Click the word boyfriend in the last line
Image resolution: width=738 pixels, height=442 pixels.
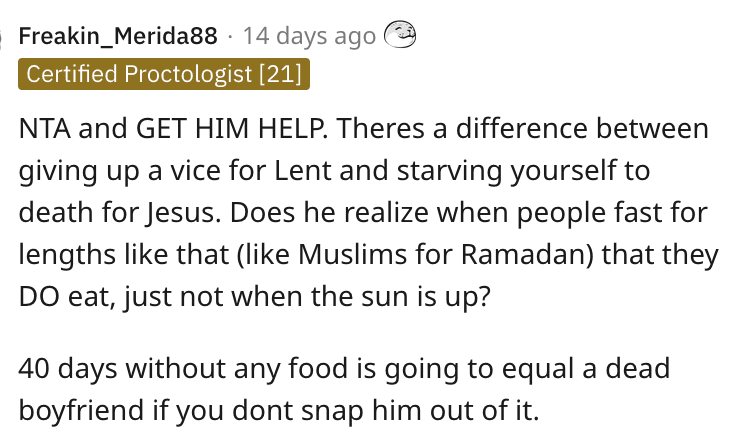pos(81,410)
